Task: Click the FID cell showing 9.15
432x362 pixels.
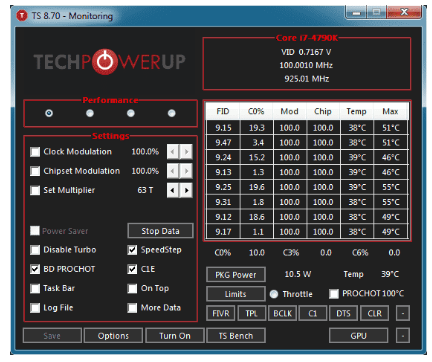Action: 223,128
